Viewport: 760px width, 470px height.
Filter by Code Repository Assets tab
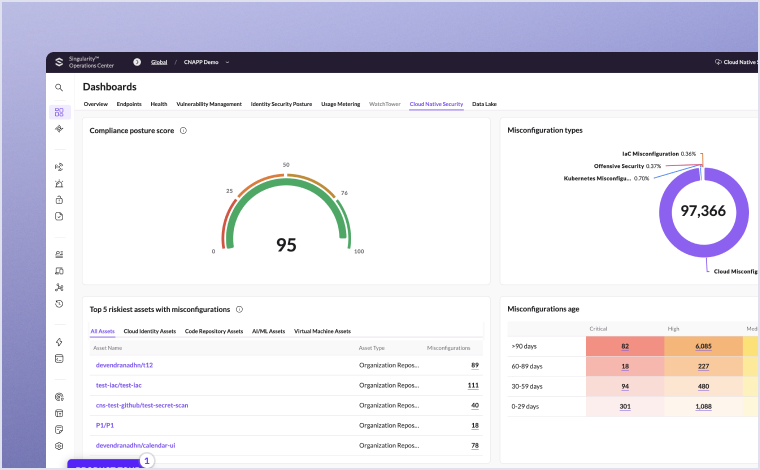214,331
